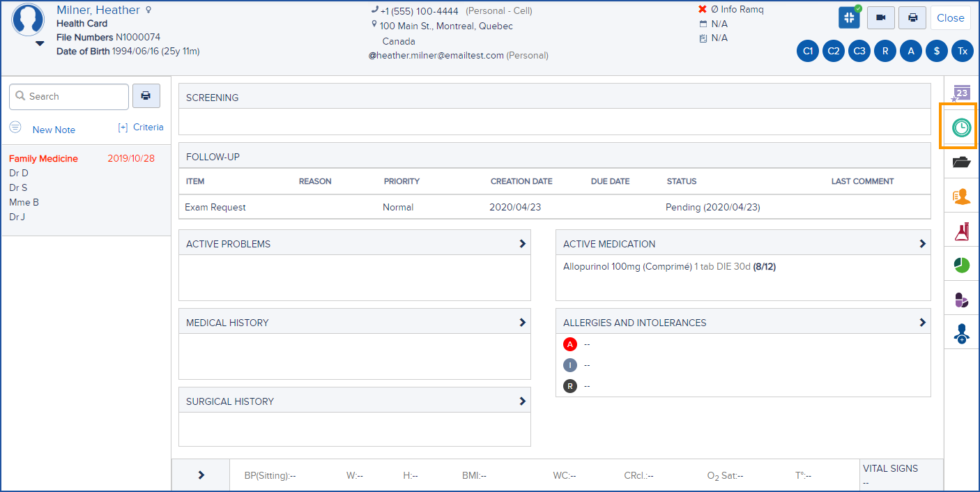The height and width of the screenshot is (492, 980).
Task: Select the Tx tab in header
Action: 962,51
